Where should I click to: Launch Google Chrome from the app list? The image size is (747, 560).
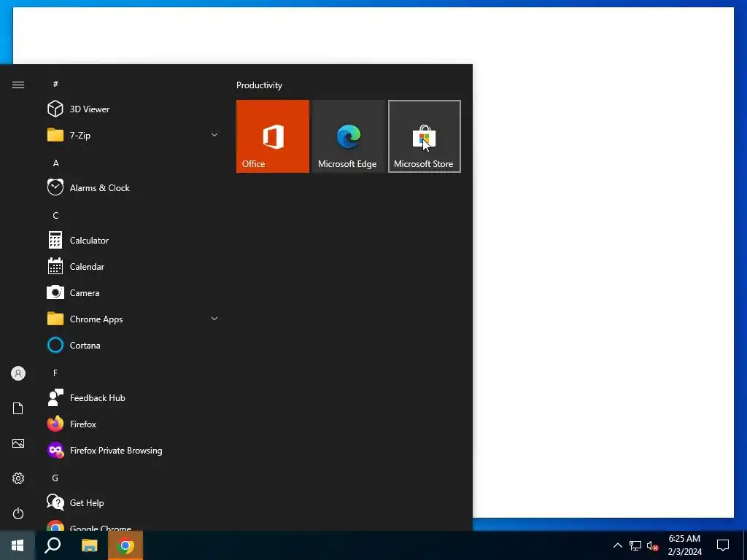(133, 525)
